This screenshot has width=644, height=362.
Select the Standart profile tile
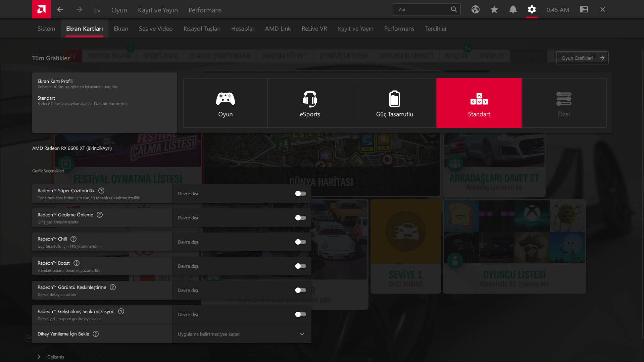(x=479, y=103)
